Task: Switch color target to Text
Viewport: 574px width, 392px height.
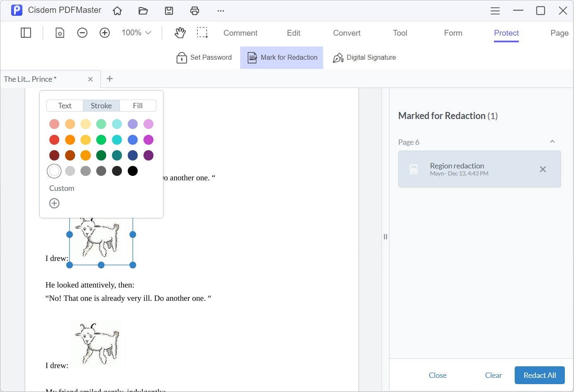Action: click(65, 105)
